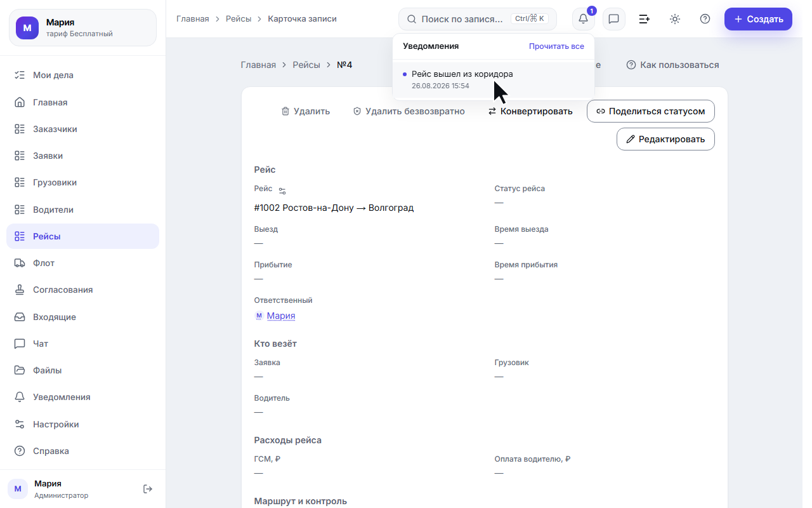The height and width of the screenshot is (508, 812).
Task: Go to Главная in sidebar
Action: click(82, 102)
